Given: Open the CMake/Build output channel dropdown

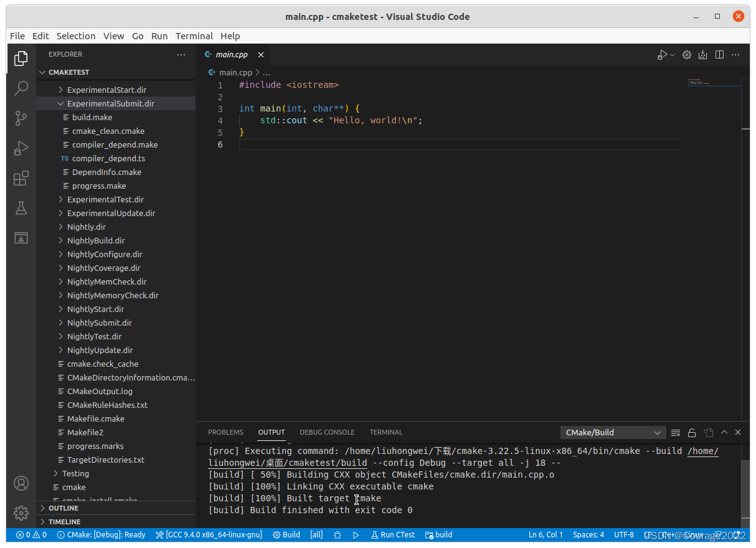Looking at the screenshot, I should (613, 432).
